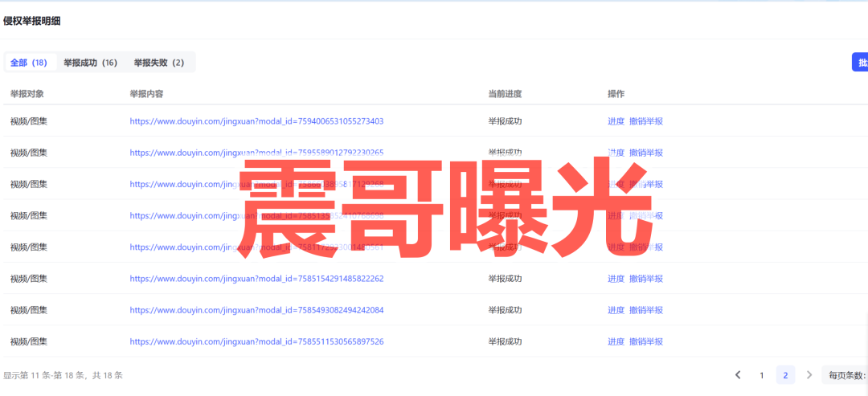
Task: Go to the previous page arrow
Action: tap(738, 375)
